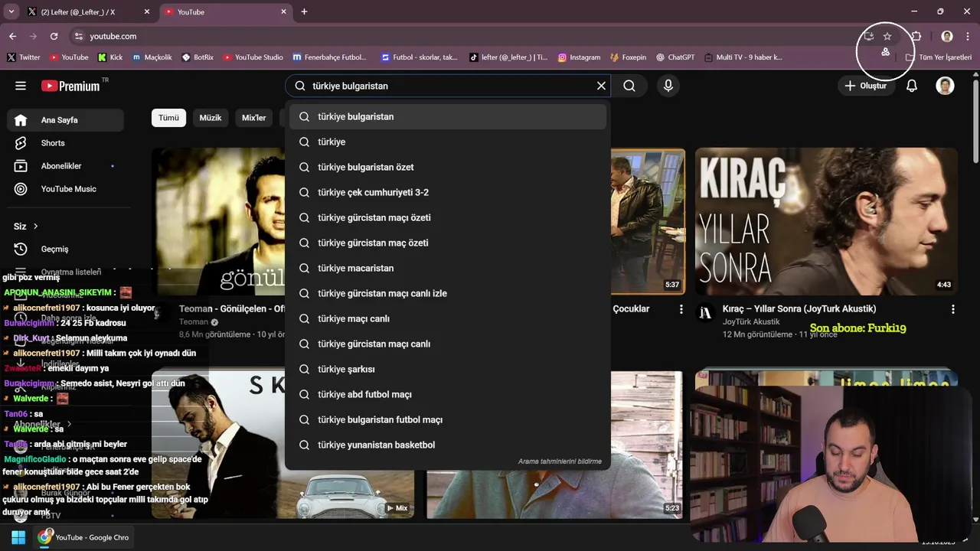980x551 pixels.
Task: Choose suggestion 'türkiye yunanistan basketbol'
Action: 448,445
